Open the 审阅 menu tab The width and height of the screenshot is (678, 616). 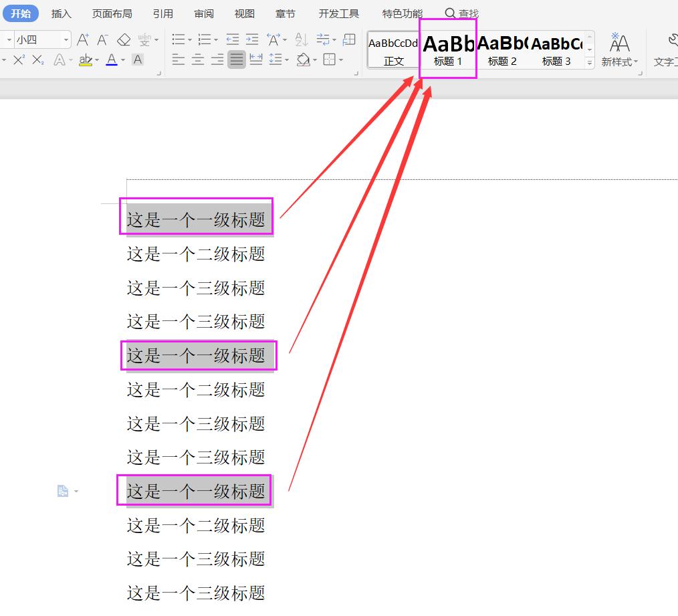203,13
